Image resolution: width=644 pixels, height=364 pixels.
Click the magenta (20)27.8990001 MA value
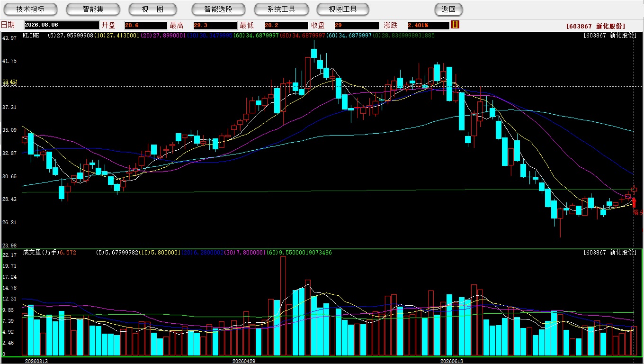pyautogui.click(x=163, y=36)
